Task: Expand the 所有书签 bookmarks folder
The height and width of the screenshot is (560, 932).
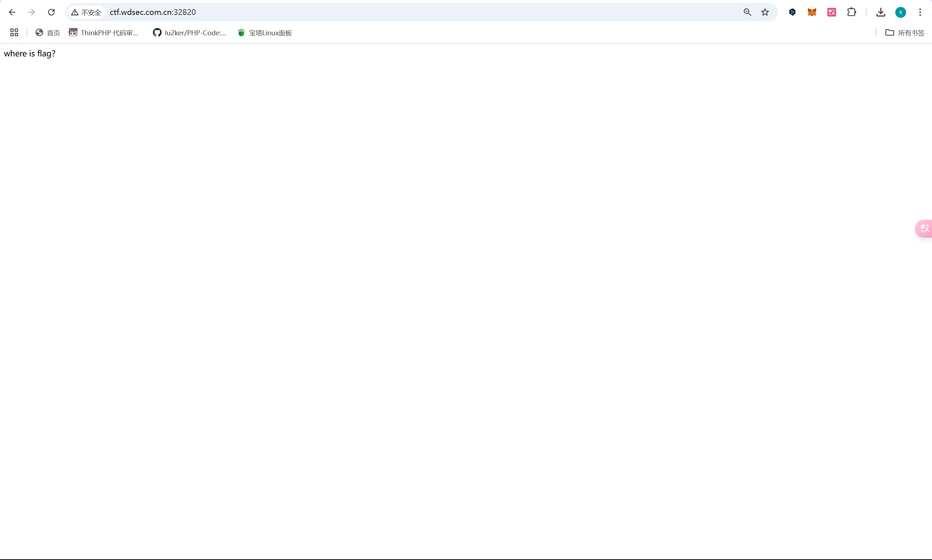Action: (905, 33)
